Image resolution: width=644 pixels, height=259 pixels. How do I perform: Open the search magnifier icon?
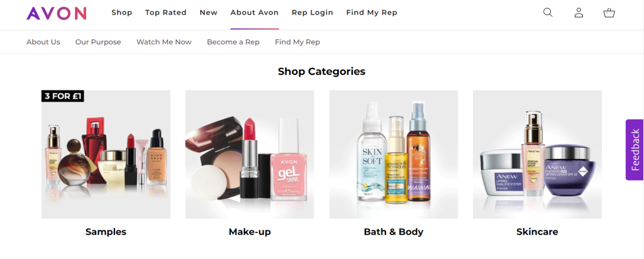(548, 13)
